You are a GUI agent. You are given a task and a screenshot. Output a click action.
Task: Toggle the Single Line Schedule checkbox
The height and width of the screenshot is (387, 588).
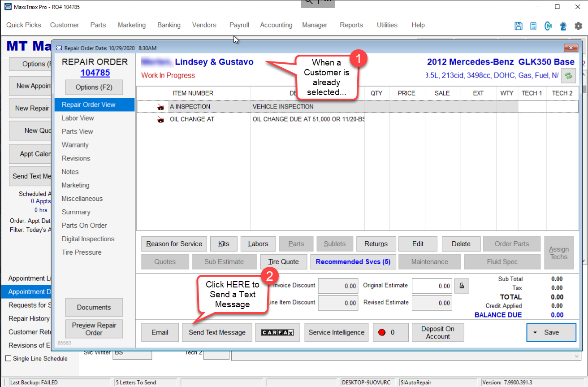coord(8,359)
